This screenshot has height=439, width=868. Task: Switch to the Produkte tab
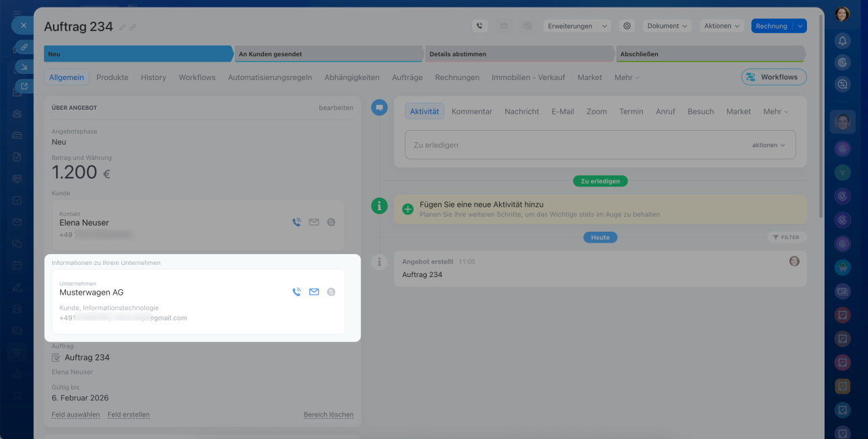(x=112, y=77)
